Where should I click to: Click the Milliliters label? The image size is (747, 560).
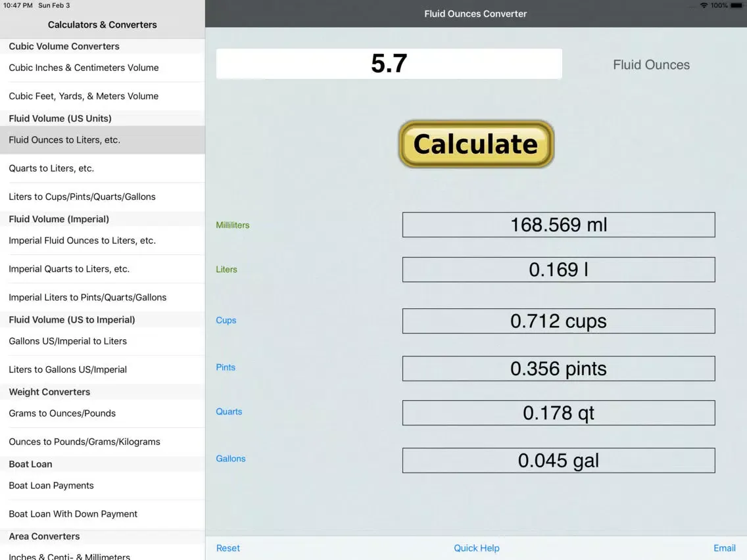pos(233,225)
